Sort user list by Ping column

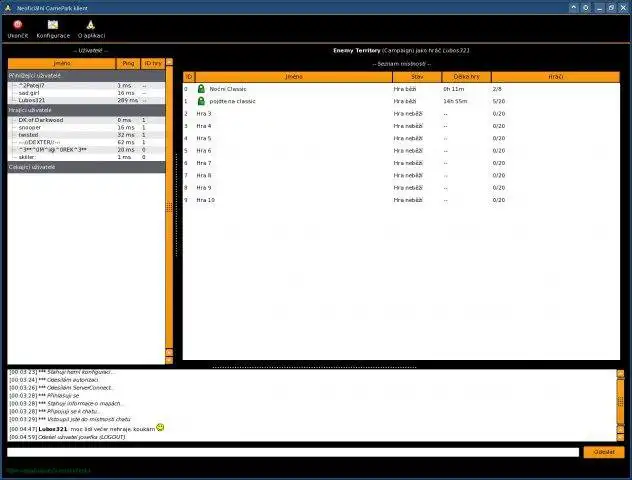pos(128,63)
